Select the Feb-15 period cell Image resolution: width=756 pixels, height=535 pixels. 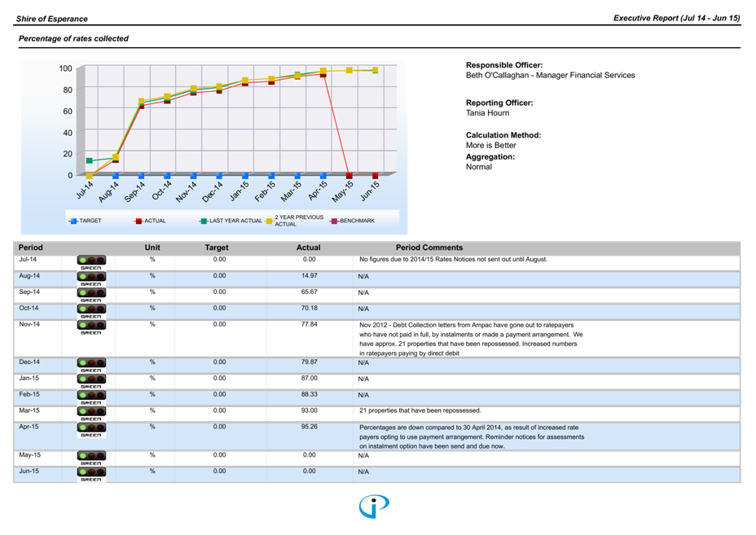click(x=29, y=394)
